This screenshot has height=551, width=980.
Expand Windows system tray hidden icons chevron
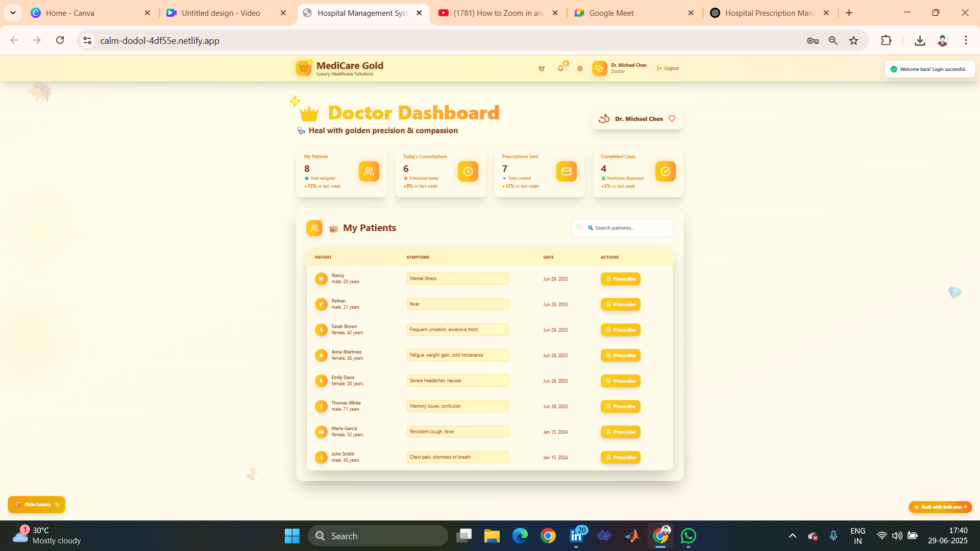click(792, 536)
